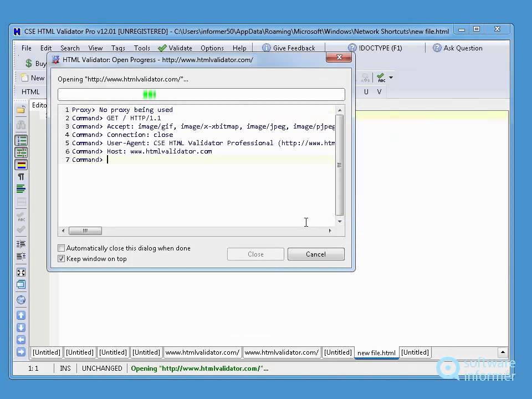
Task: Click the green and blue text lines icon
Action: (21, 189)
